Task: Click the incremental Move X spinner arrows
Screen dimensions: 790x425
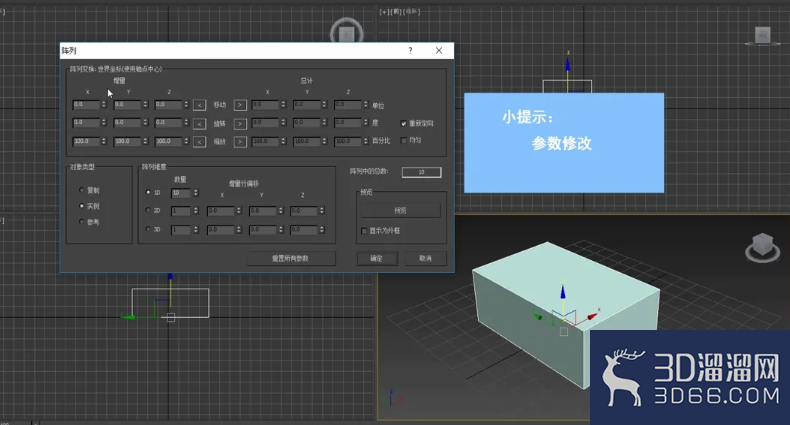Action: pos(104,105)
